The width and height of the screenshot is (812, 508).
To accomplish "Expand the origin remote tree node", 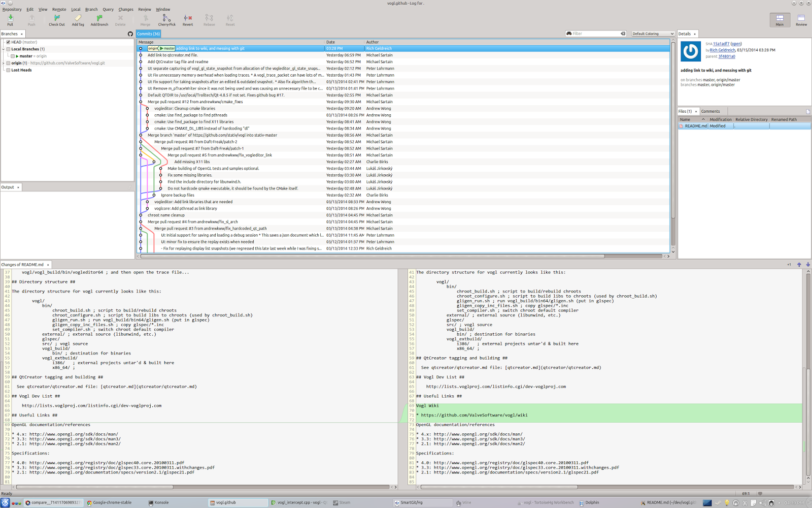I will [4, 63].
